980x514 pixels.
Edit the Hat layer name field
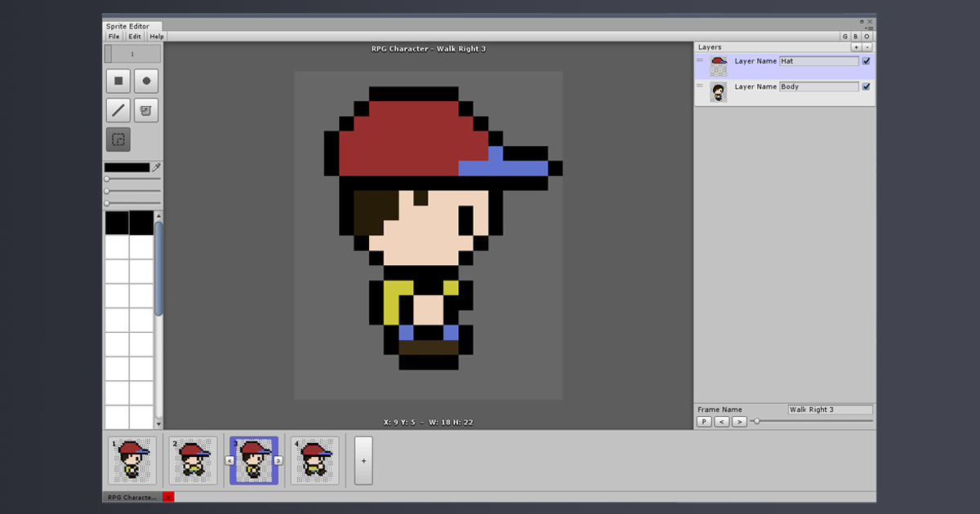pos(819,61)
